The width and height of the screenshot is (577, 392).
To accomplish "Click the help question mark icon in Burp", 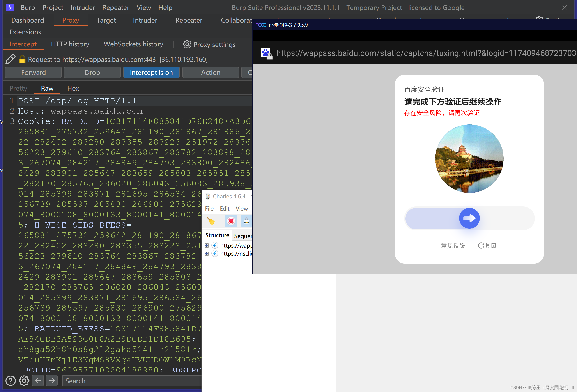I will (10, 381).
